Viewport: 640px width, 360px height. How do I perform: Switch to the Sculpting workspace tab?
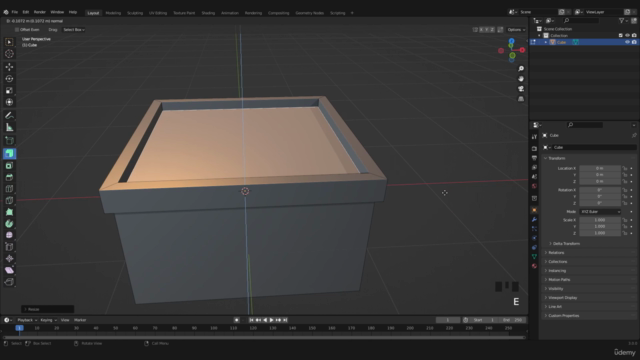(x=135, y=13)
